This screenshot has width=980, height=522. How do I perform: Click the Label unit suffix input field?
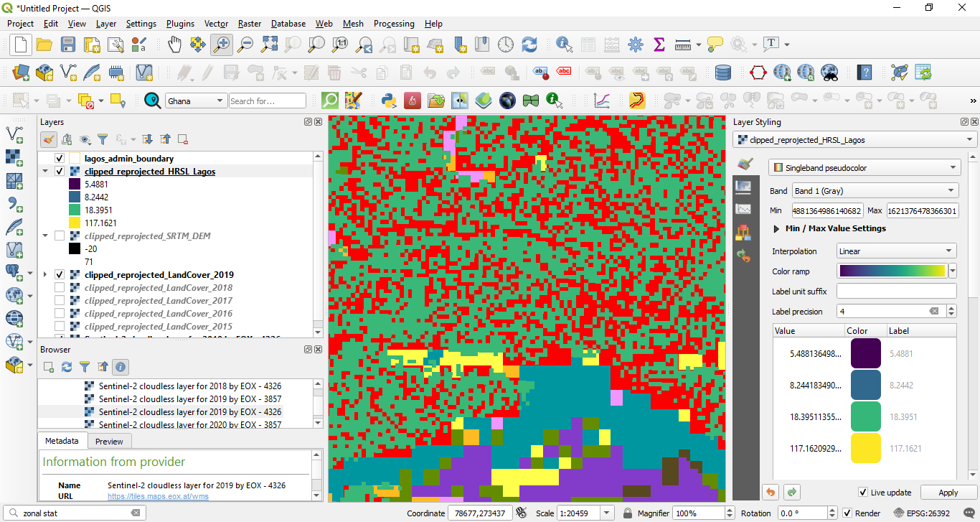click(896, 292)
